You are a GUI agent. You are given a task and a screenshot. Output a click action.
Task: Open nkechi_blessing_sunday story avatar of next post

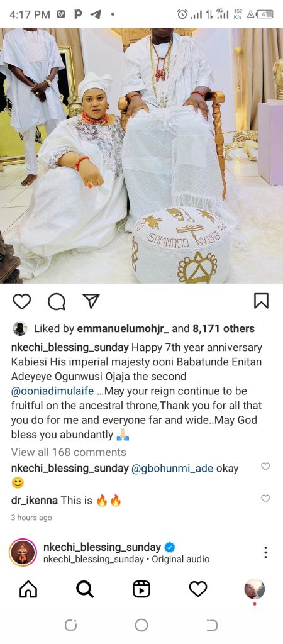point(23,552)
